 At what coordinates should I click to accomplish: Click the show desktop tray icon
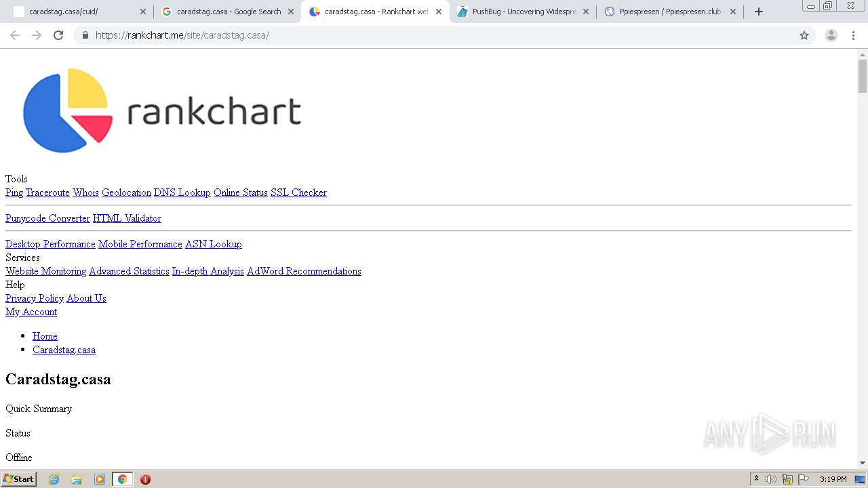(x=861, y=479)
